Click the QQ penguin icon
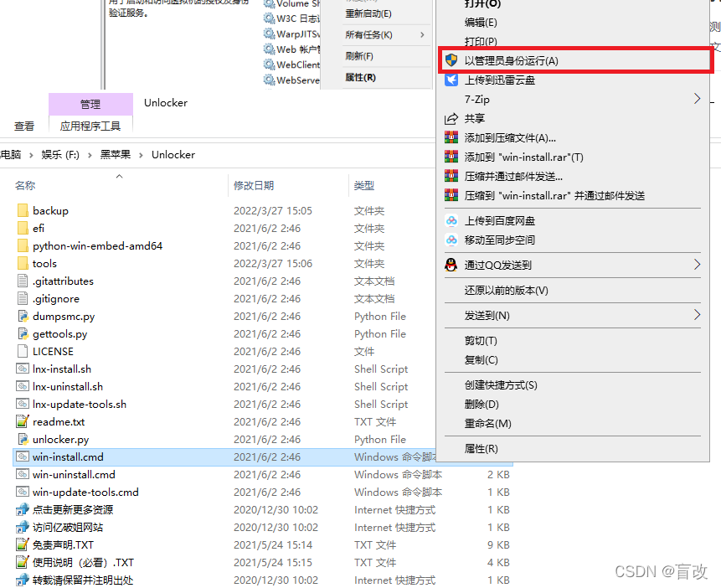721x588 pixels. click(x=451, y=265)
